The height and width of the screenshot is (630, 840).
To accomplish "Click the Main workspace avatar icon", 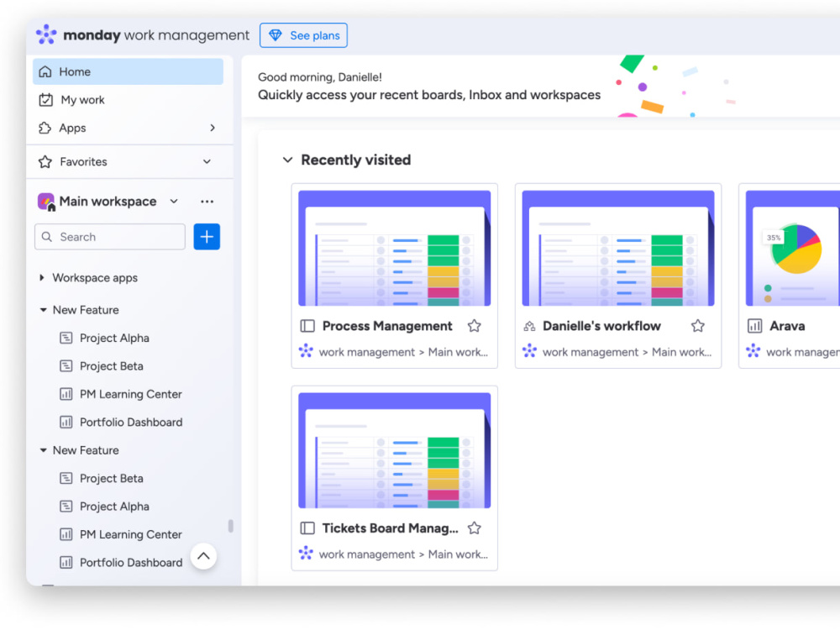I will point(46,202).
